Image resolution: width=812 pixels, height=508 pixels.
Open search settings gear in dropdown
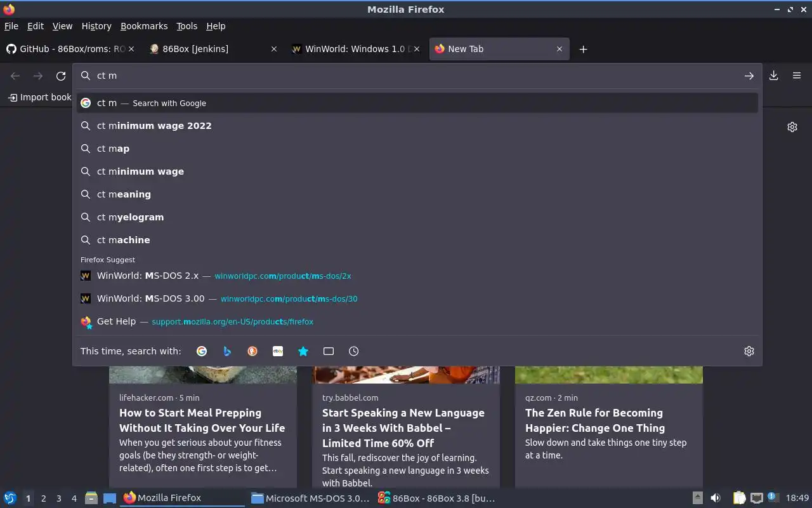point(749,351)
